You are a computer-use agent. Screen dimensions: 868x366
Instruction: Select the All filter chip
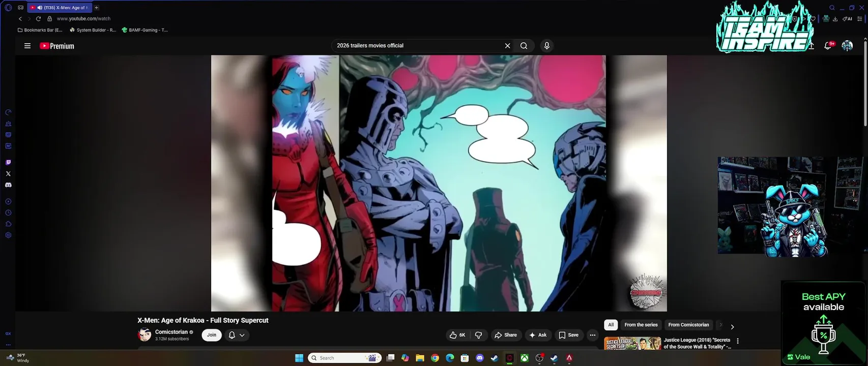click(x=611, y=325)
